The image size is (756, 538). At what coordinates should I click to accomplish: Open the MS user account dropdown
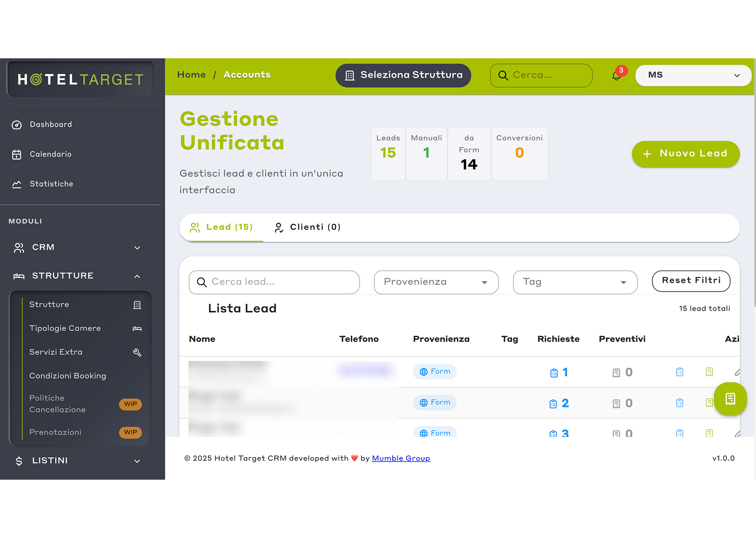tap(693, 75)
